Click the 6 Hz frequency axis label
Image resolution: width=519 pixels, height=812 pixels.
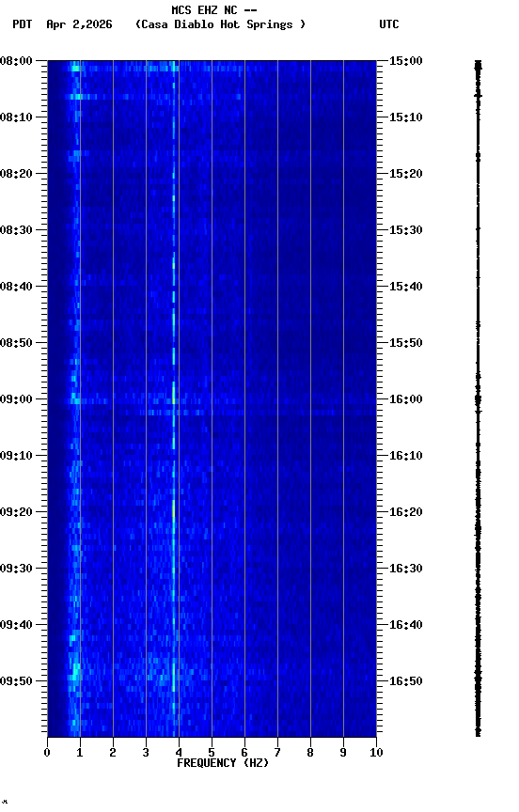click(x=244, y=753)
